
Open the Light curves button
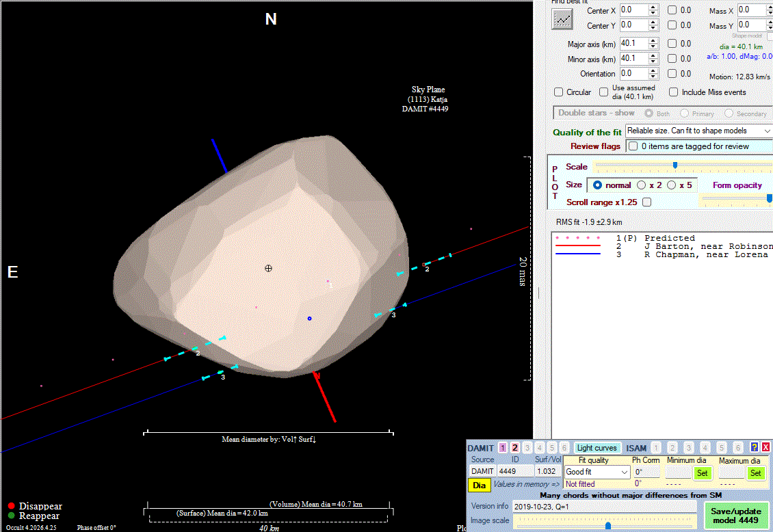pyautogui.click(x=597, y=448)
